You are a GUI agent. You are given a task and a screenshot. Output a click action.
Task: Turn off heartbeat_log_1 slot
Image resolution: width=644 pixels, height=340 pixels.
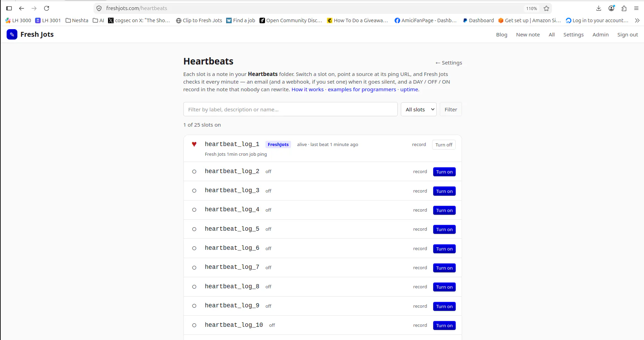pos(444,145)
